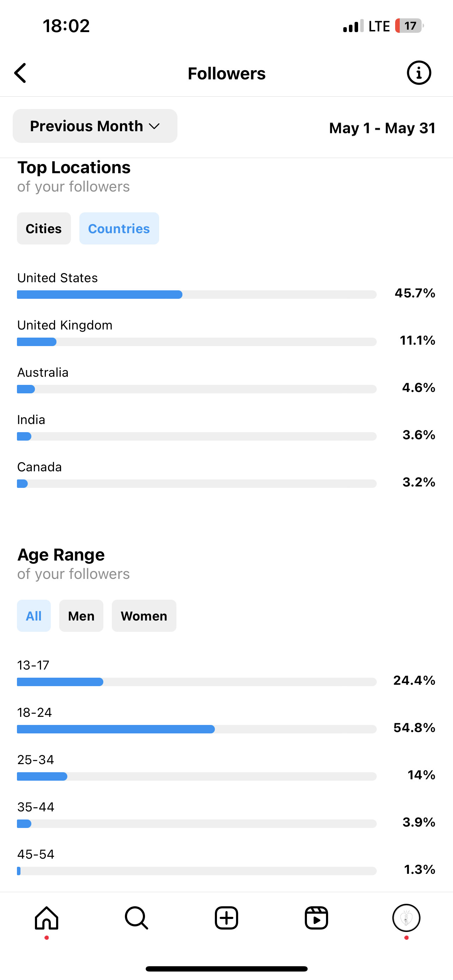Go to the Home feed icon

pyautogui.click(x=47, y=918)
